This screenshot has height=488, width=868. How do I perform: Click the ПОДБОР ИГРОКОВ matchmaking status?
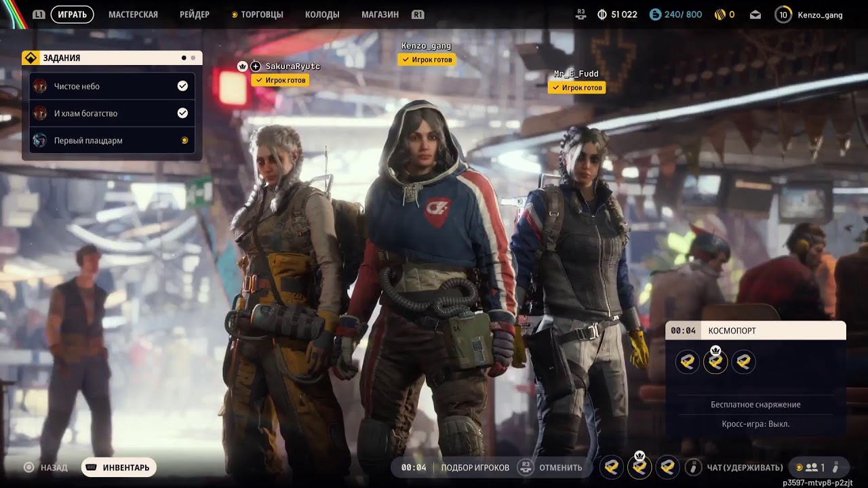(x=475, y=468)
